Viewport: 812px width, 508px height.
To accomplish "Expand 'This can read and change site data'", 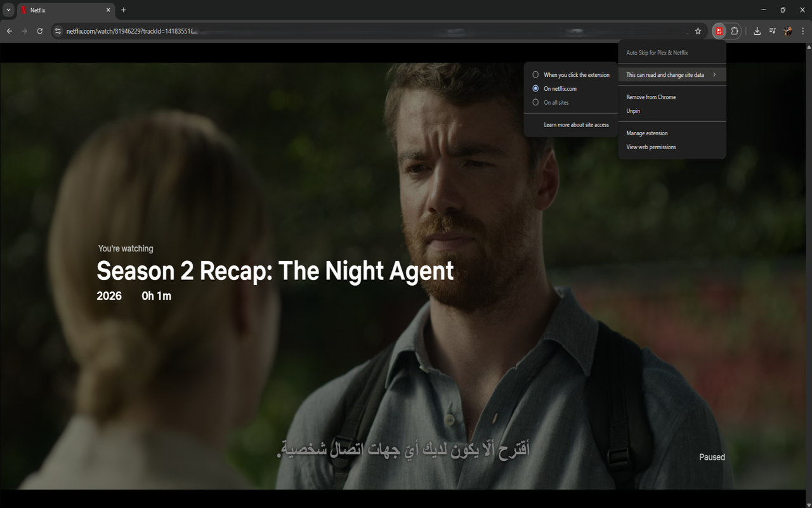I will tap(664, 74).
